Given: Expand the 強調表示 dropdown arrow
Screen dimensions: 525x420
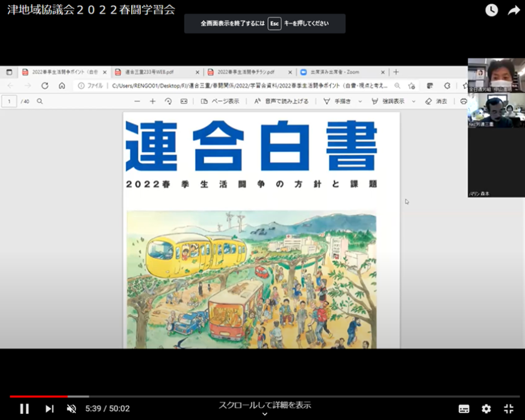Looking at the screenshot, I should pyautogui.click(x=414, y=101).
